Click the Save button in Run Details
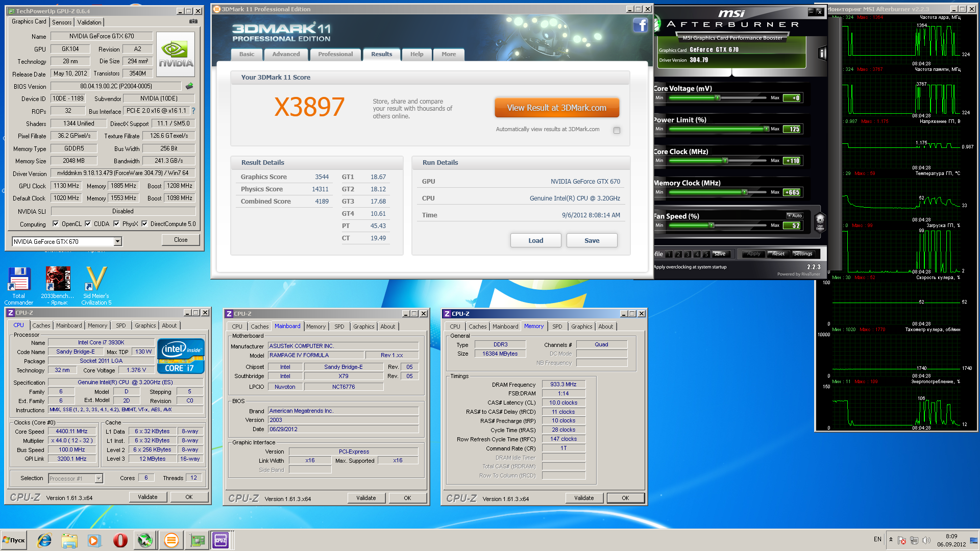Viewport: 980px width, 551px height. [x=592, y=240]
